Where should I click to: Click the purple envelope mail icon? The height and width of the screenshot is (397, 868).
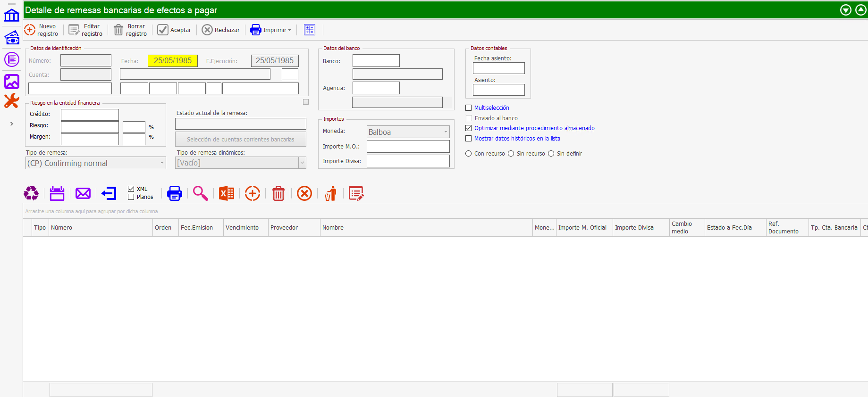(83, 193)
